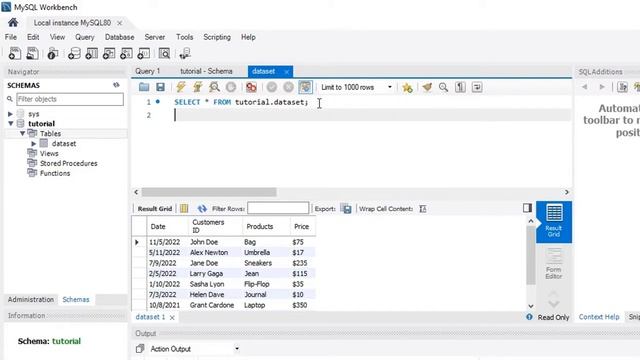The height and width of the screenshot is (360, 640).
Task: Toggle continue-on-error execution icon
Action: click(x=251, y=87)
